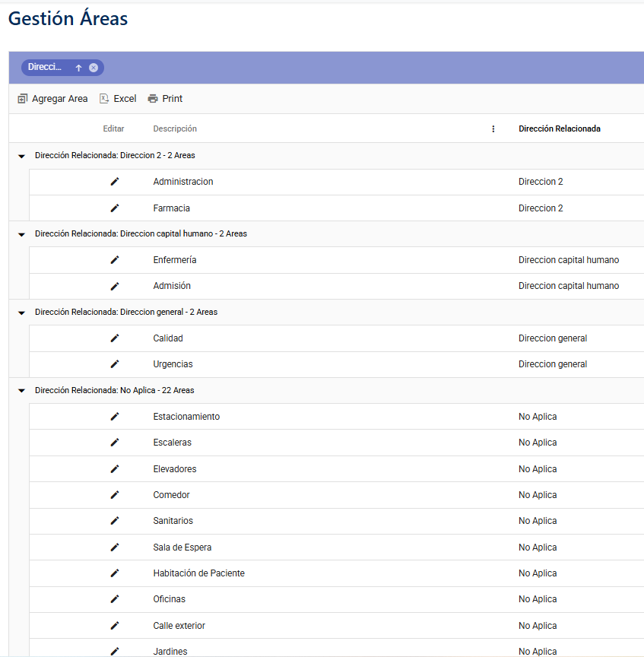644x657 pixels.
Task: Click Agregar Area button
Action: tap(52, 98)
